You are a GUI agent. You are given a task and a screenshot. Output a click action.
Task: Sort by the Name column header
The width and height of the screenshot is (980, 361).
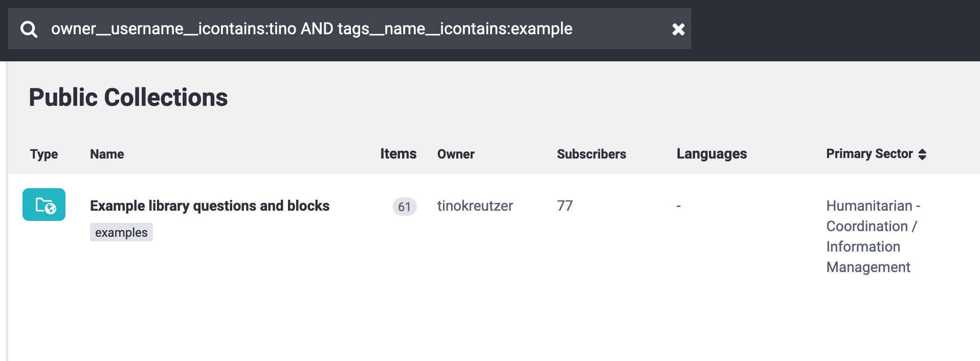(107, 154)
